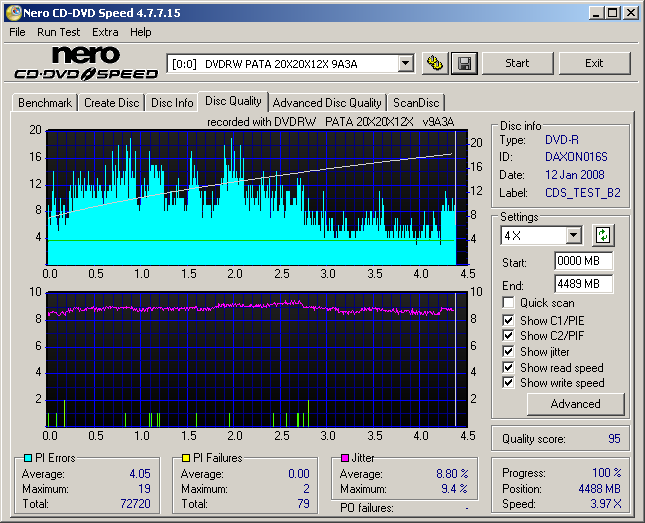Click the Nero app icon in title bar
The image size is (645, 523).
click(14, 13)
